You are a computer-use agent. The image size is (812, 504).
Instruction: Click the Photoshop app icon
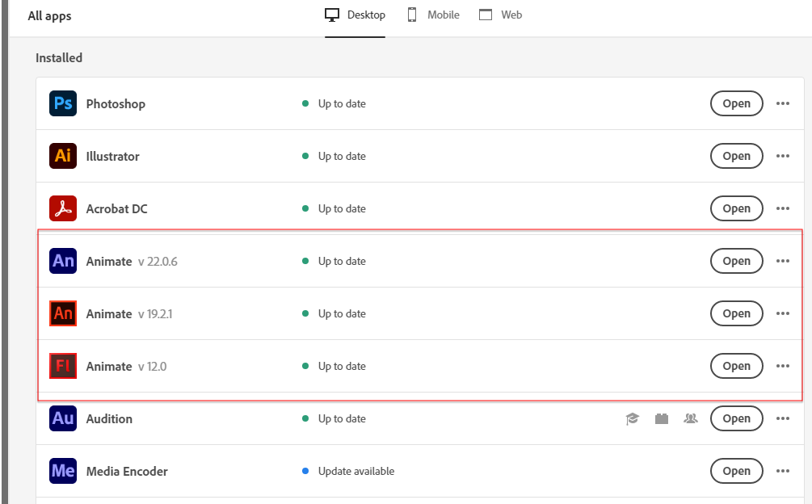[x=63, y=103]
